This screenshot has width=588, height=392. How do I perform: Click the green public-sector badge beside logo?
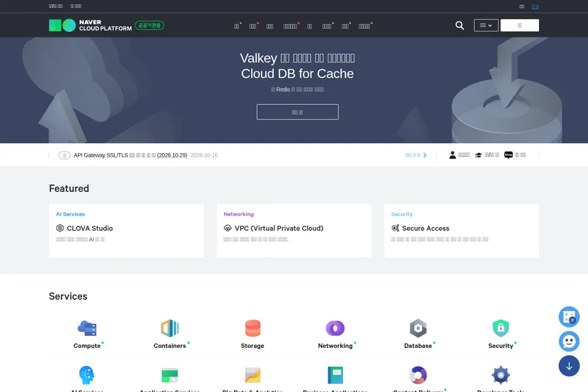149,25
